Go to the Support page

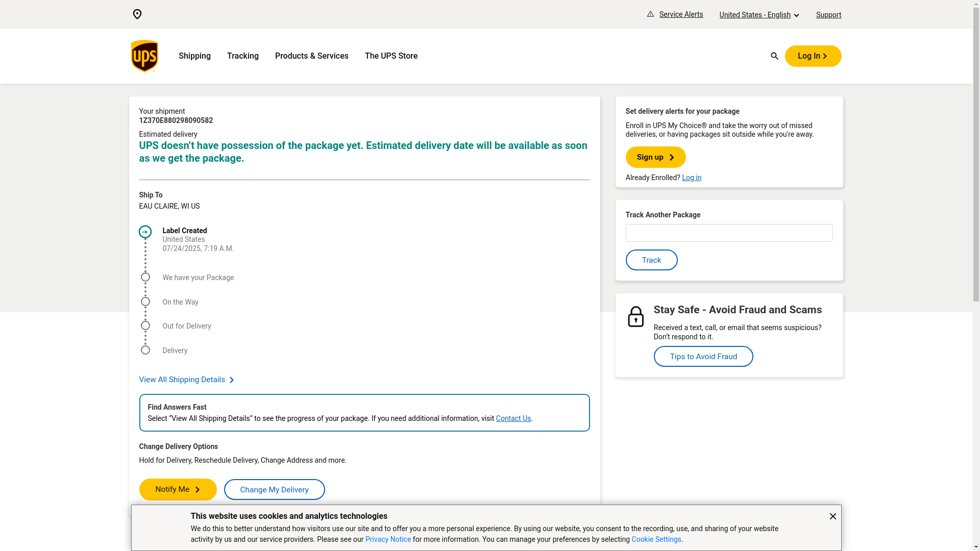tap(828, 15)
